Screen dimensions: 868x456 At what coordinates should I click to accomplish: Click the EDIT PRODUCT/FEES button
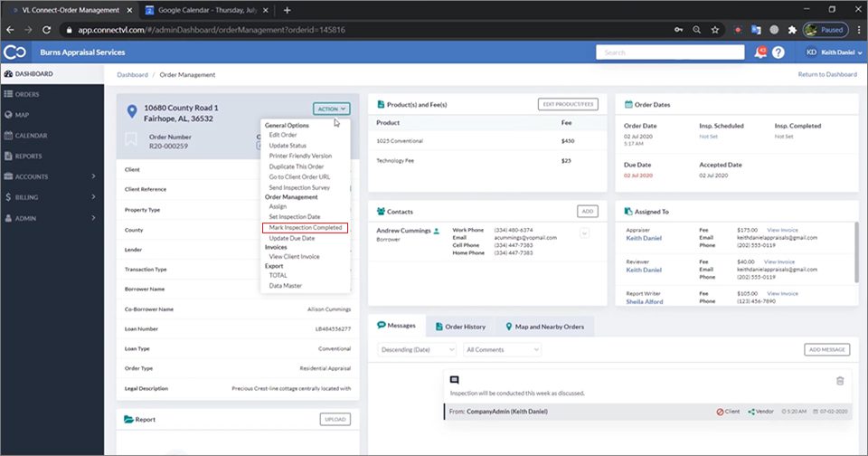point(568,104)
